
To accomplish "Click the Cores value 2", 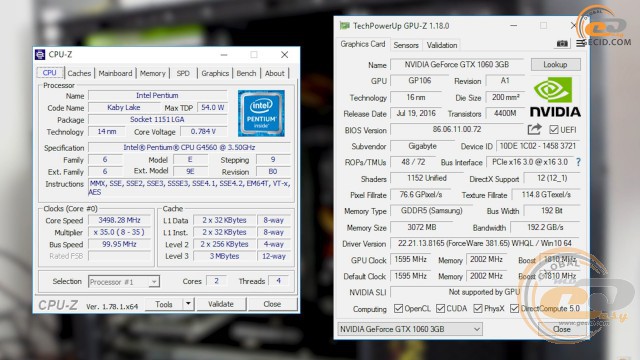I will coord(216,281).
